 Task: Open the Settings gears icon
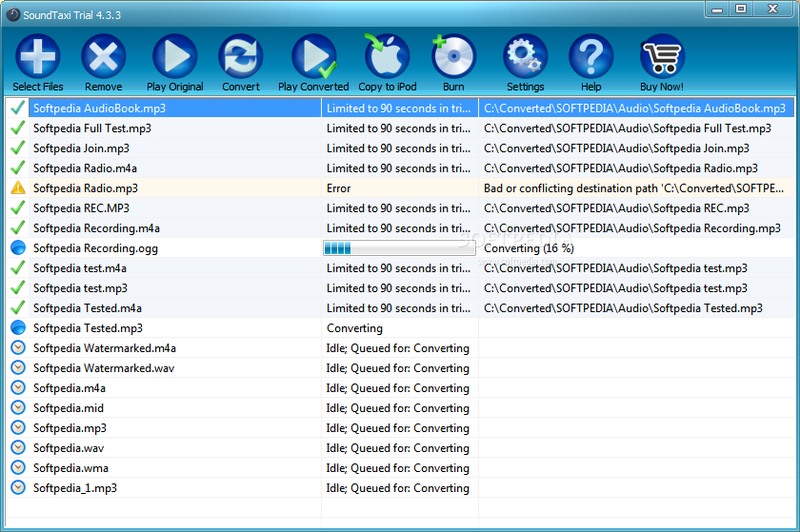(526, 56)
